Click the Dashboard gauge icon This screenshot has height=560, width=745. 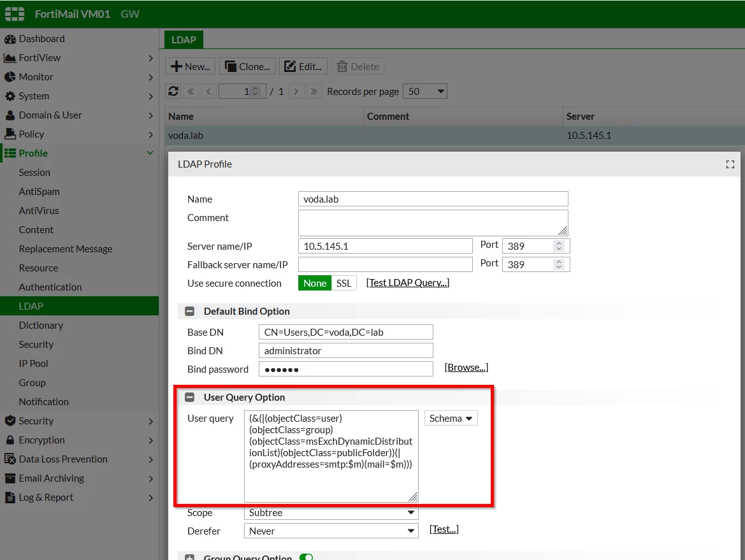10,39
